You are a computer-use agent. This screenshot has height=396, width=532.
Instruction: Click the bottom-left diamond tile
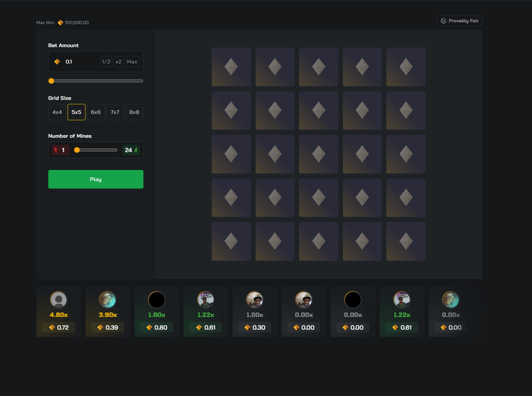231,241
